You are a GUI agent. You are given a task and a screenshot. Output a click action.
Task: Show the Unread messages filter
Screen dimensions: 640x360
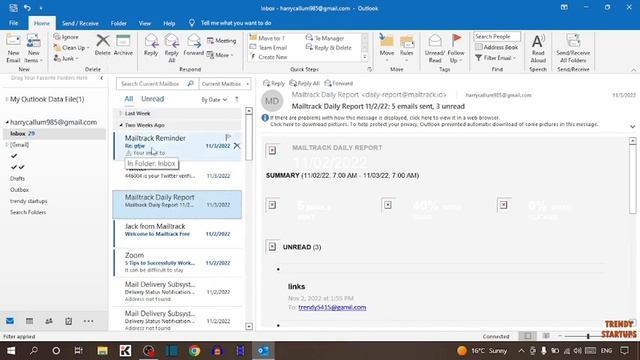tap(152, 99)
